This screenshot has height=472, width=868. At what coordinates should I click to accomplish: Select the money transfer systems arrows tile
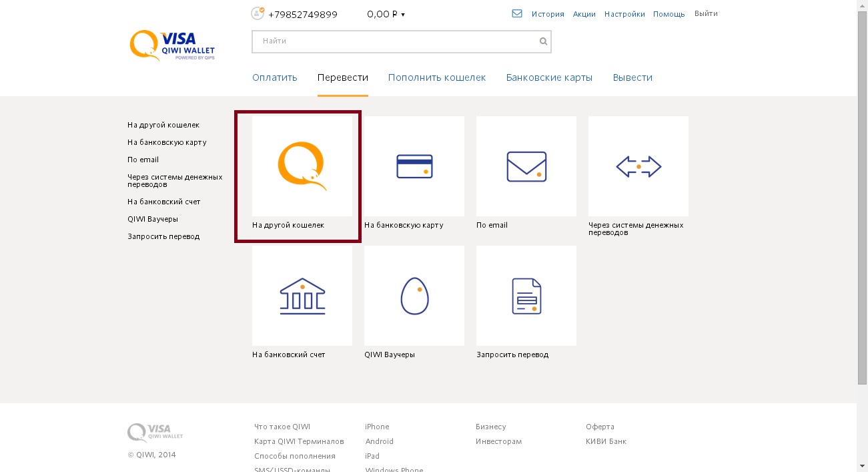(x=638, y=166)
